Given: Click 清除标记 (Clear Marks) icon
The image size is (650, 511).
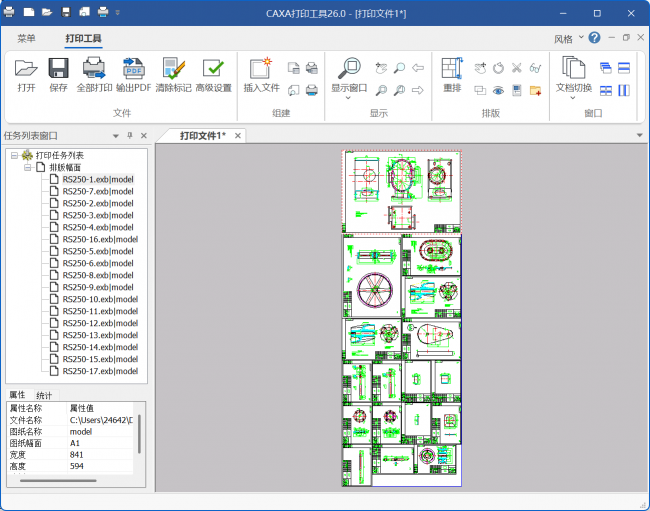Looking at the screenshot, I should coord(174,68).
